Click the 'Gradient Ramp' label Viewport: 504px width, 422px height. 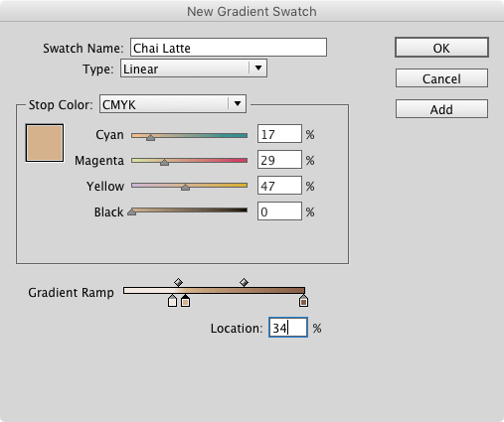(x=71, y=293)
